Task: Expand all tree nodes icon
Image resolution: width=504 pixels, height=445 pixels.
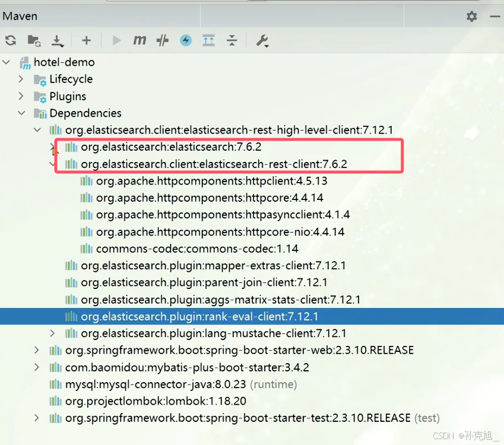Action: 208,40
